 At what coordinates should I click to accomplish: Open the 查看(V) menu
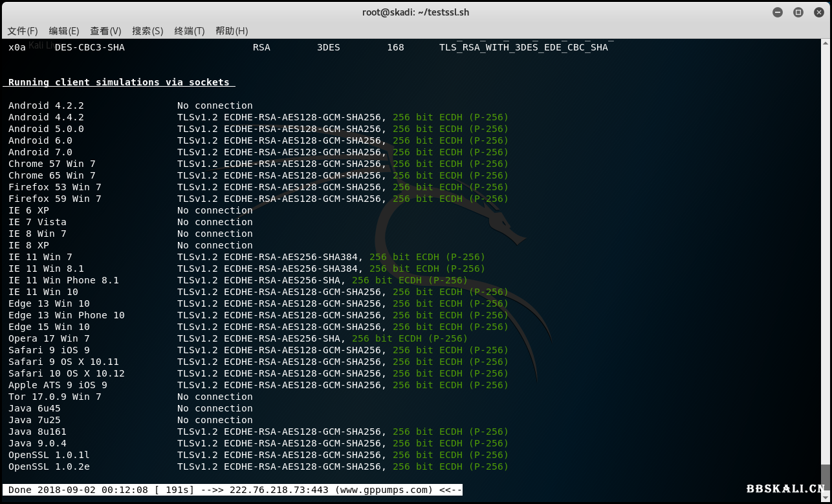105,30
